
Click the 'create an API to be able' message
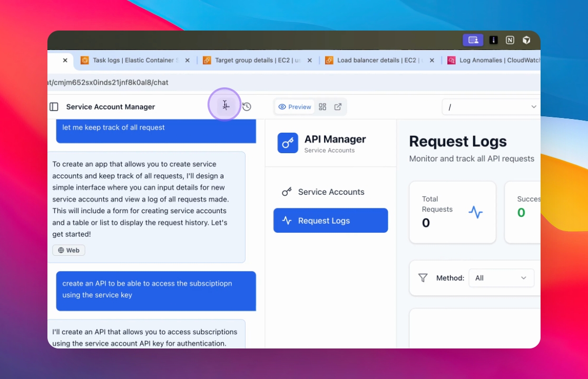(156, 291)
